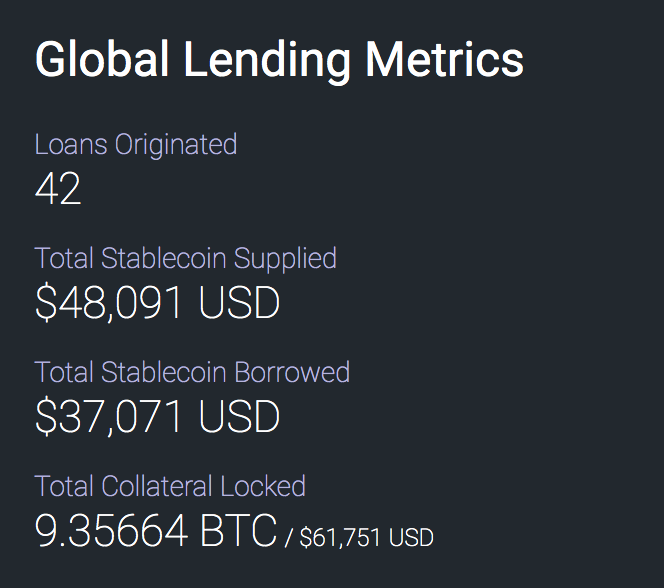Click "Stablecoin" in the Stablecoin Borrowed label
This screenshot has width=664, height=588.
pyautogui.click(x=164, y=372)
